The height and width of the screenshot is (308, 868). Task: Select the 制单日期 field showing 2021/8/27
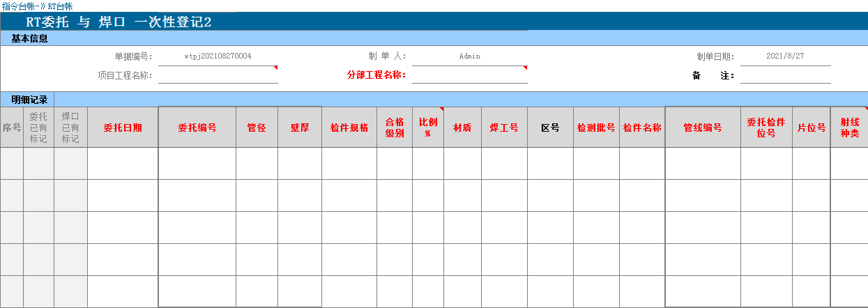click(x=785, y=56)
